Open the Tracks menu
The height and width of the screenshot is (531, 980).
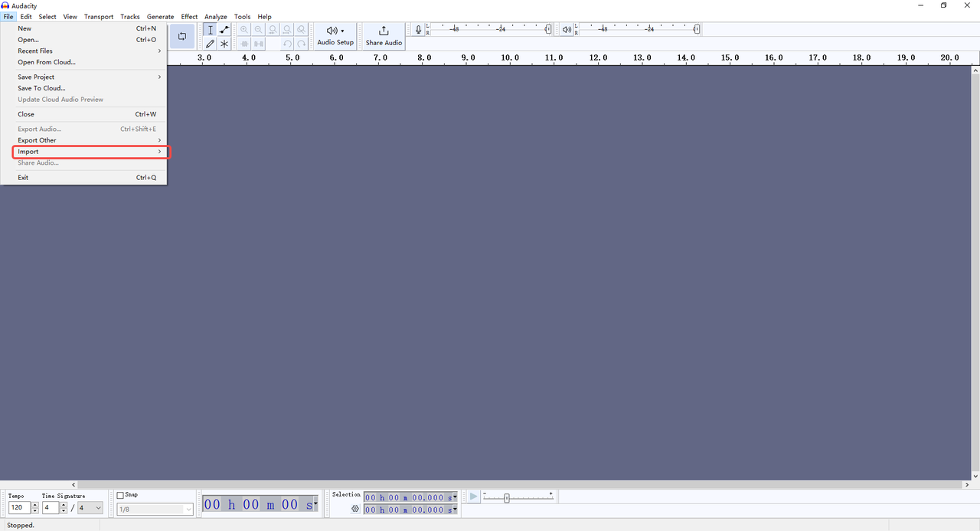point(130,17)
